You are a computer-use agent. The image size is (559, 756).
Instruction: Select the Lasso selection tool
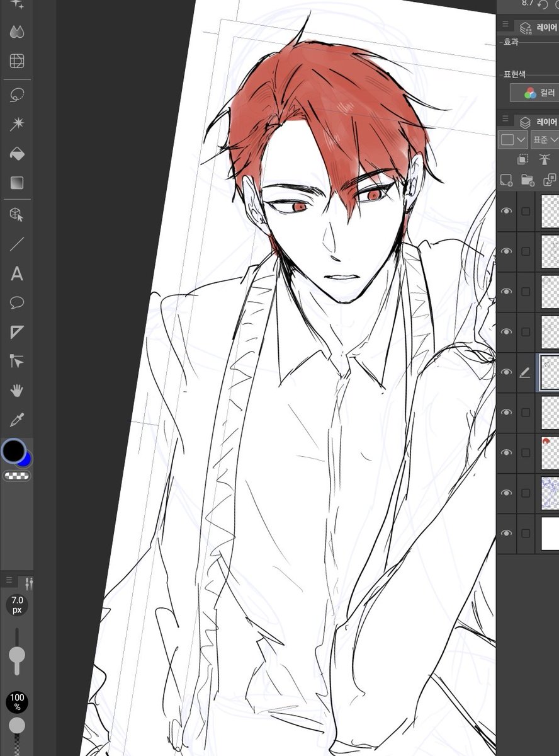17,95
